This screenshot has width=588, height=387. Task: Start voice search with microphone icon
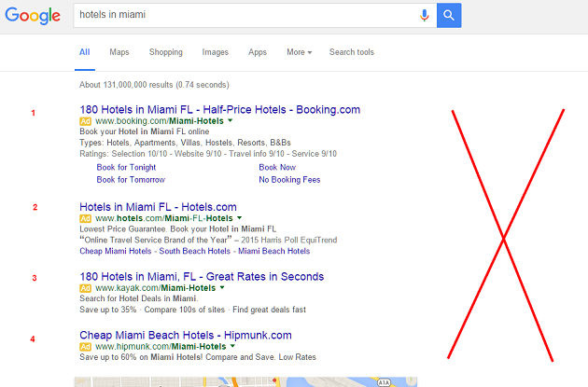tap(424, 15)
